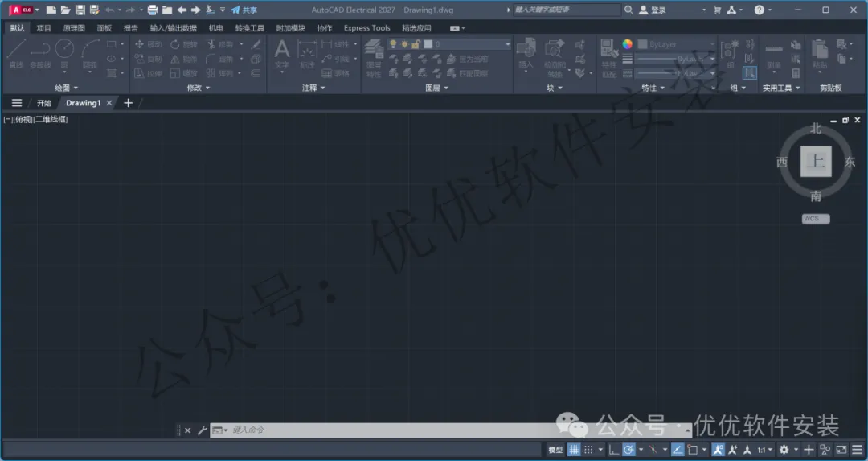The height and width of the screenshot is (461, 868).
Task: Click the 模型 model space button
Action: tap(555, 450)
